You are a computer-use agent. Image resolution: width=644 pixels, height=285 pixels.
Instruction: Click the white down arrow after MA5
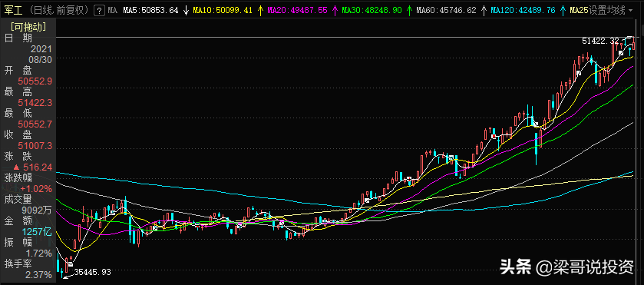click(186, 10)
